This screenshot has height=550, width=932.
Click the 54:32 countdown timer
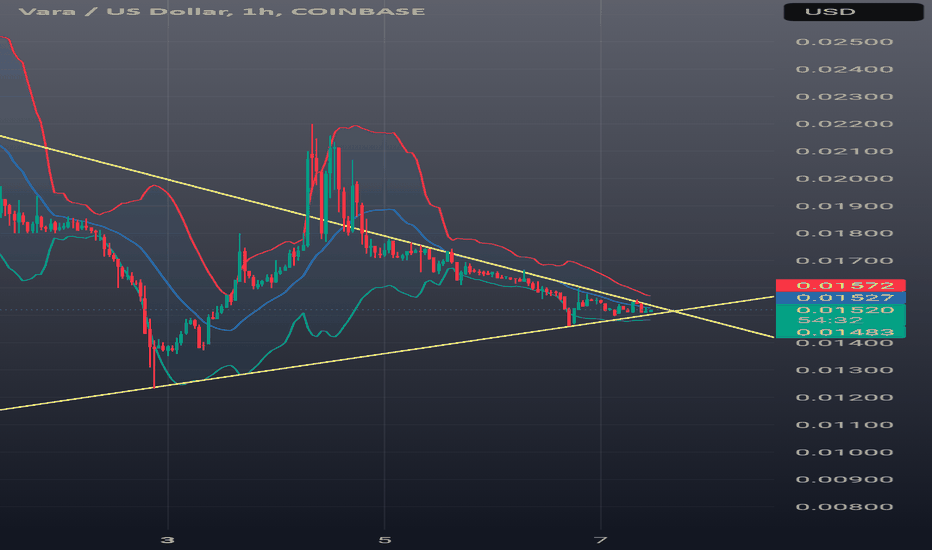coord(830,320)
